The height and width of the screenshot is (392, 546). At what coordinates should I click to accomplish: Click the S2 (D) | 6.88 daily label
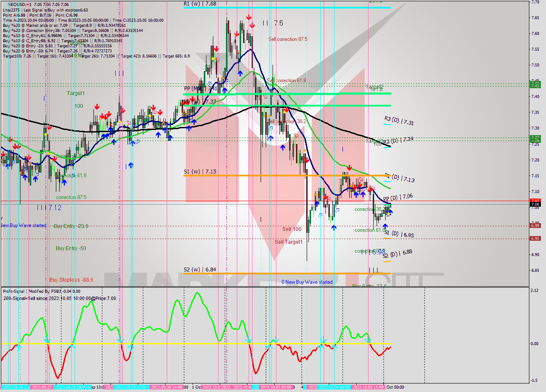(x=397, y=254)
